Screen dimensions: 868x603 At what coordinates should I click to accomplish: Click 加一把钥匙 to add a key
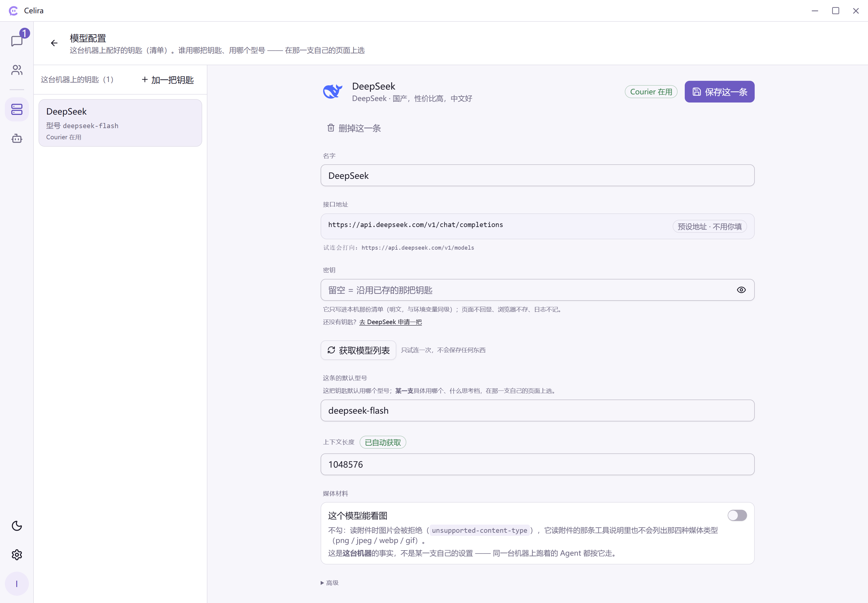168,80
